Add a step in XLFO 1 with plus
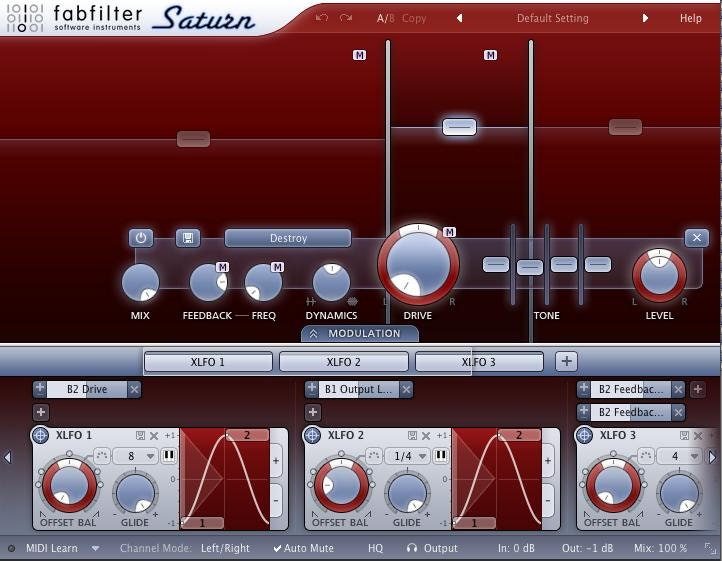This screenshot has height=561, width=722. point(276,460)
